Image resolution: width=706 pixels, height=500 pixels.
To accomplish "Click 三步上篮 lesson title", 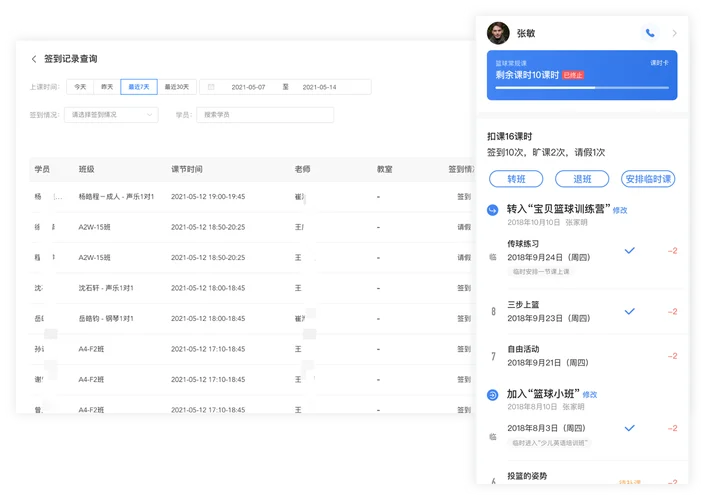I will (x=523, y=305).
